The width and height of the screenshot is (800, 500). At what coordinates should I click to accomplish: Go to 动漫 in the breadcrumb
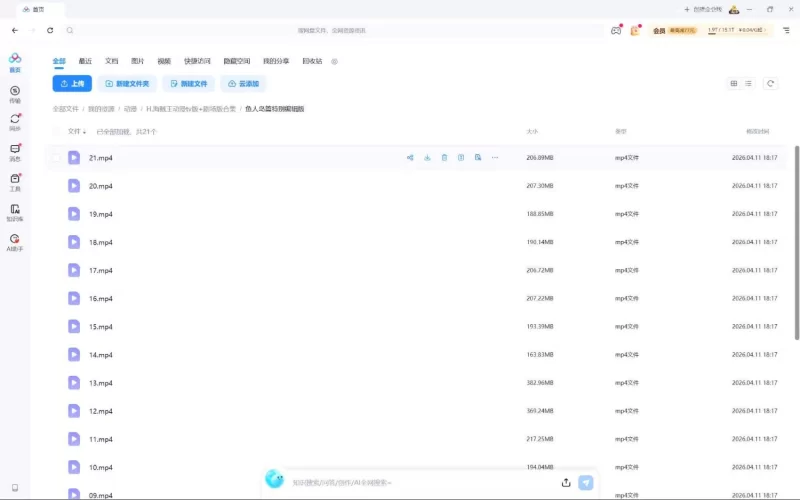(130, 109)
